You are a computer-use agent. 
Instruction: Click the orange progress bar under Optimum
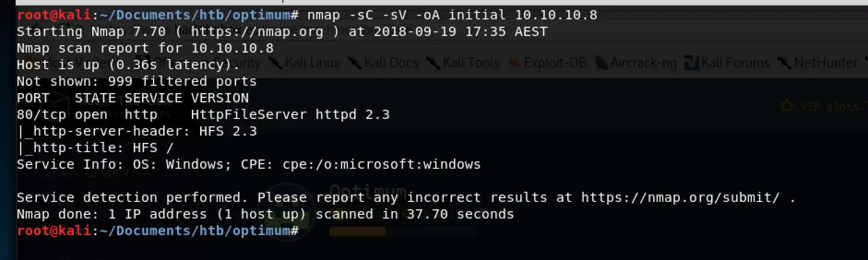(x=357, y=232)
